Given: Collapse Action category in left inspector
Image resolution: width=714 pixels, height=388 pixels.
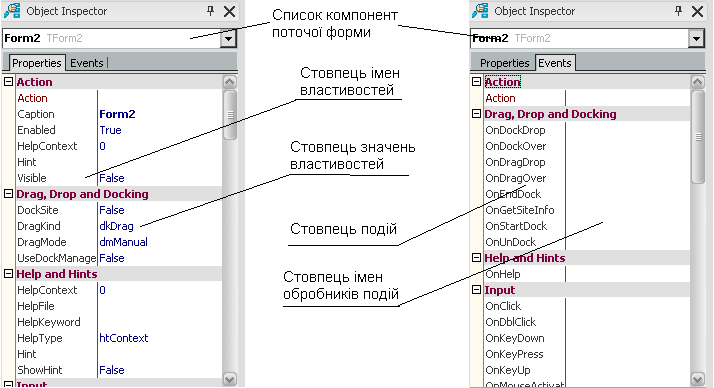Looking at the screenshot, I should pos(8,82).
